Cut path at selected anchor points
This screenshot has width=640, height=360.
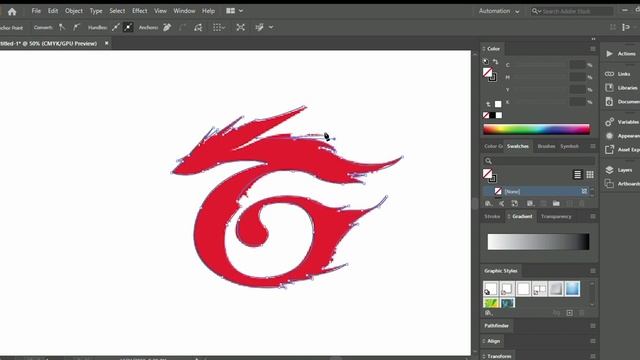click(198, 27)
